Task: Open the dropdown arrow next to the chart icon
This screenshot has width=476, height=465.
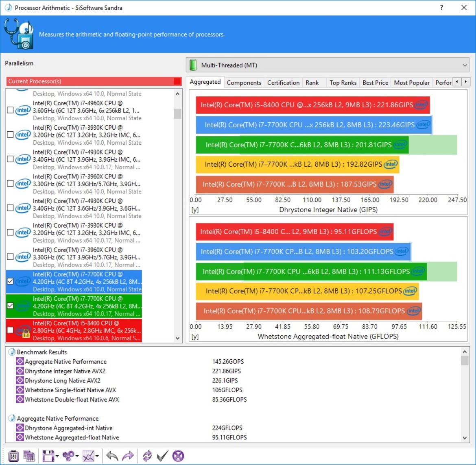Action: coord(97,456)
